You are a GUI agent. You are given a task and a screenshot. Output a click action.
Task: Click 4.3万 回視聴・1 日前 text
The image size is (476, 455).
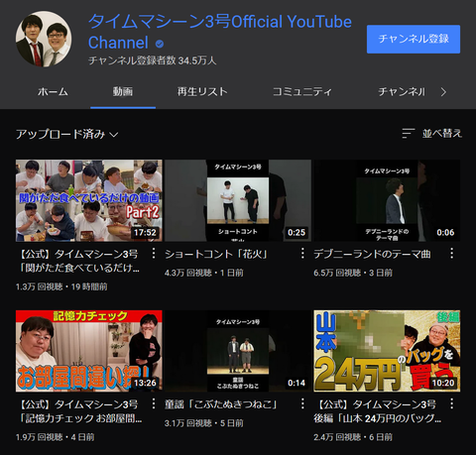pyautogui.click(x=204, y=273)
